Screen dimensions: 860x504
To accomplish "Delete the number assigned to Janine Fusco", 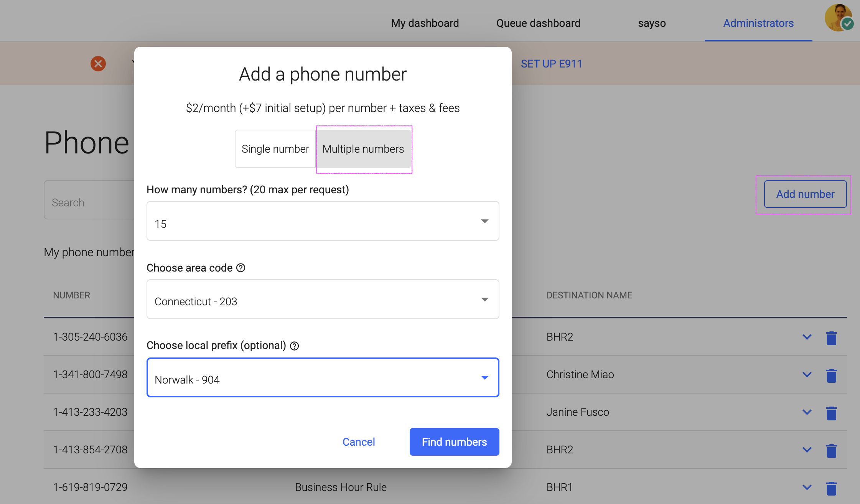I will point(832,412).
